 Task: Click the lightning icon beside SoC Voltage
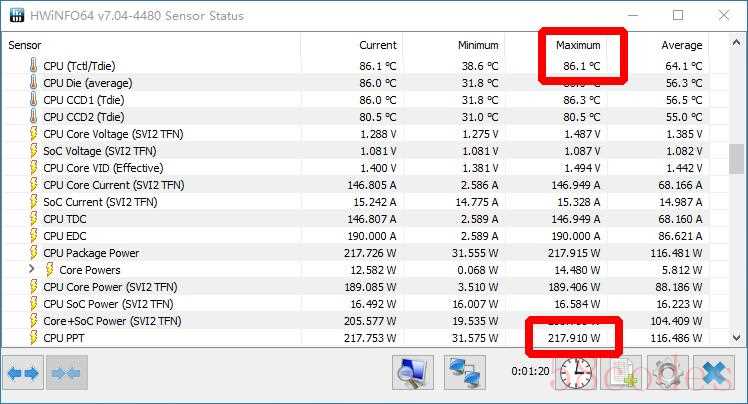(33, 151)
